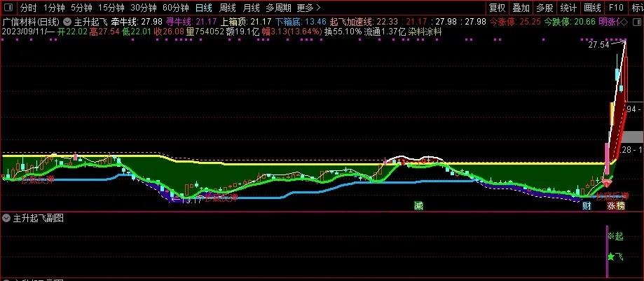Click the 流通1.37亿 float value
The height and width of the screenshot is (281, 644).
pyautogui.click(x=385, y=32)
